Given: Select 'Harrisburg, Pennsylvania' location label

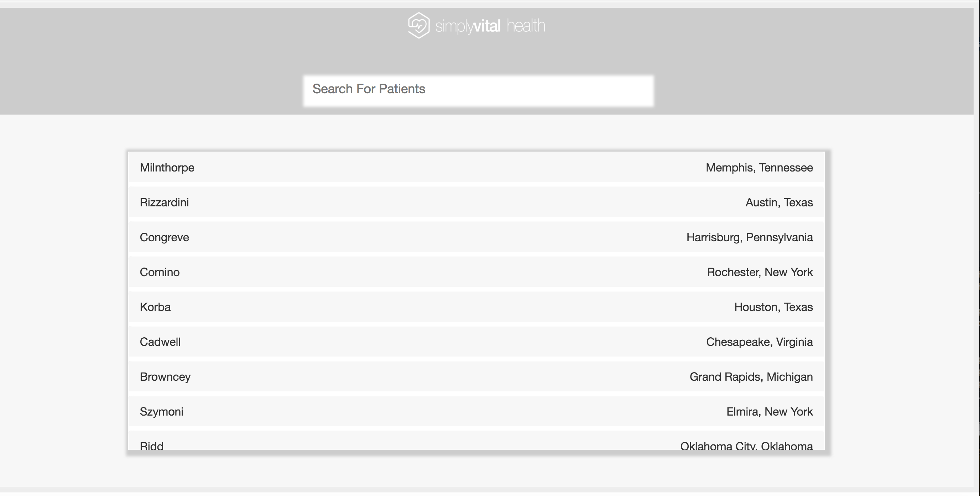Looking at the screenshot, I should (x=750, y=237).
